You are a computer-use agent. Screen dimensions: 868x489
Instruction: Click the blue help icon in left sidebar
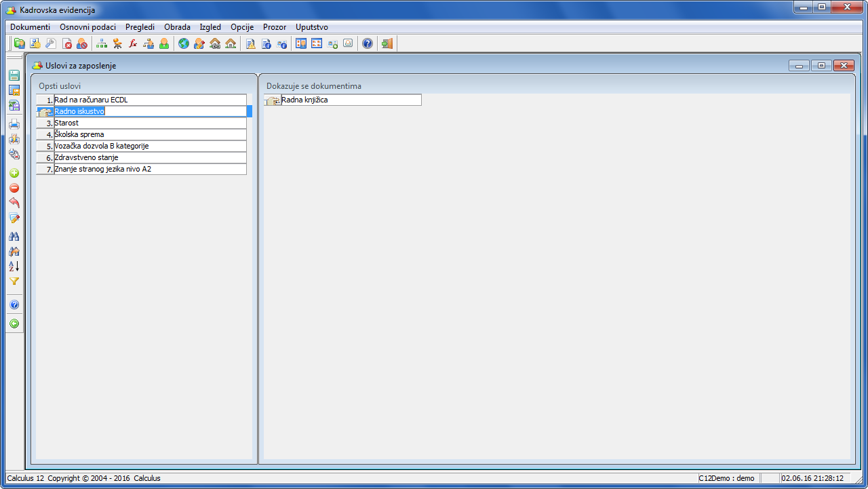click(x=14, y=305)
